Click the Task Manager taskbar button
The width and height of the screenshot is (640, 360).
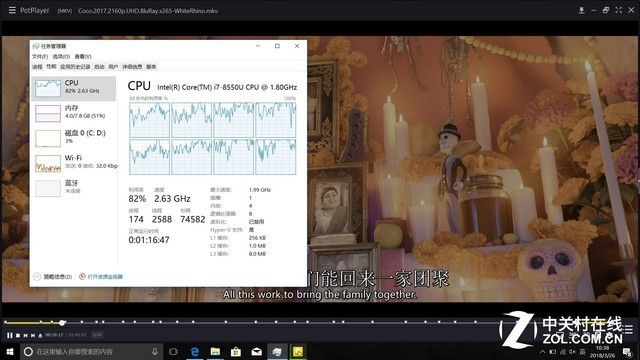(277, 351)
